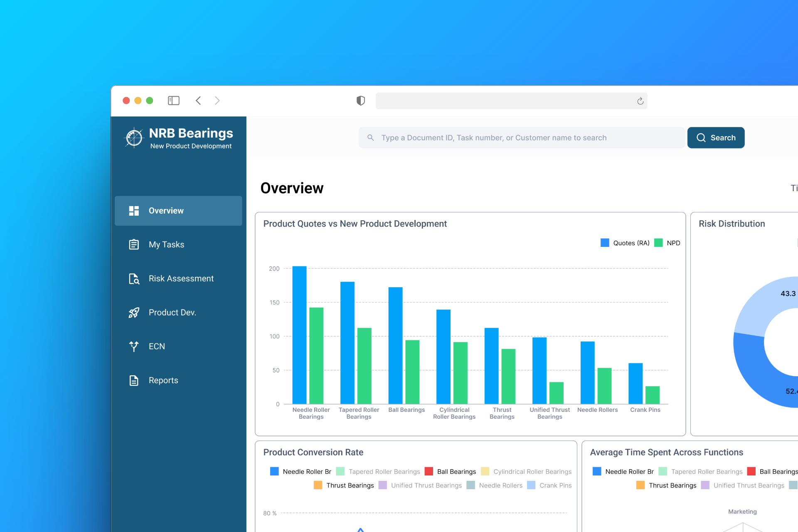The image size is (798, 532).
Task: Toggle Tapered Roller Bearings in Conversion Rate legend
Action: click(x=378, y=471)
